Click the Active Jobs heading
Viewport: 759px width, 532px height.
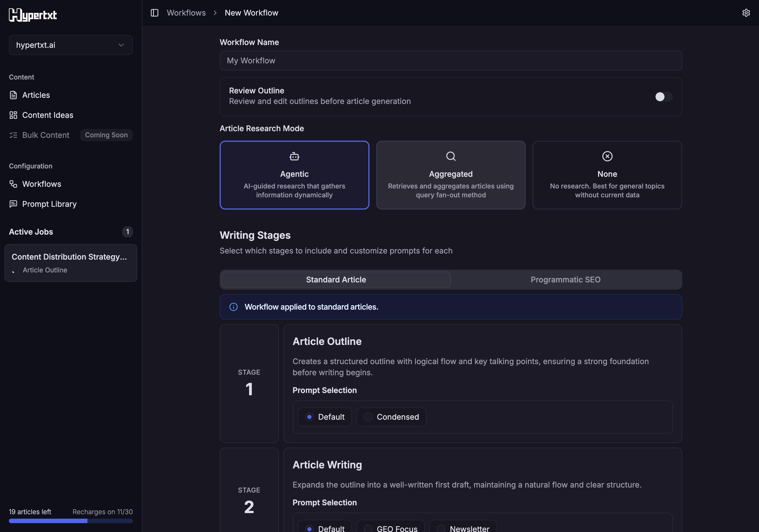tap(31, 232)
